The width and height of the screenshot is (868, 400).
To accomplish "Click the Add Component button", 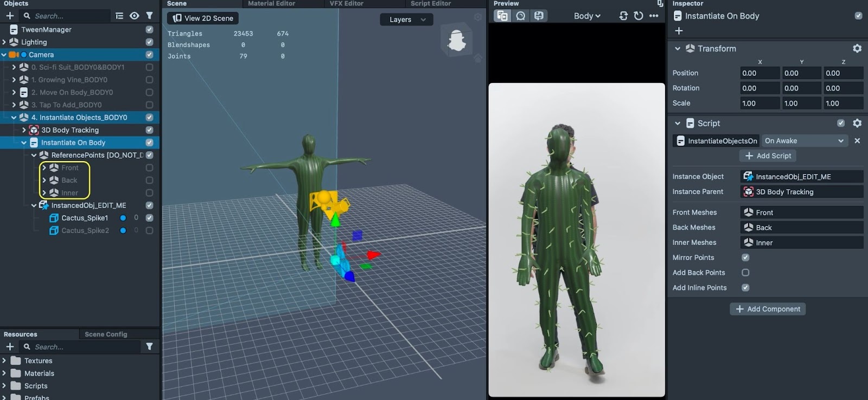I will pos(768,309).
